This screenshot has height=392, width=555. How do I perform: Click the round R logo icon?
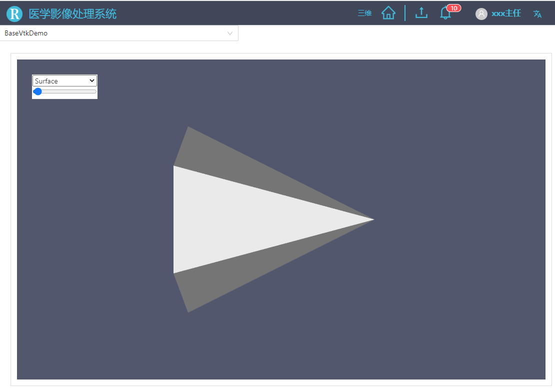click(x=14, y=14)
